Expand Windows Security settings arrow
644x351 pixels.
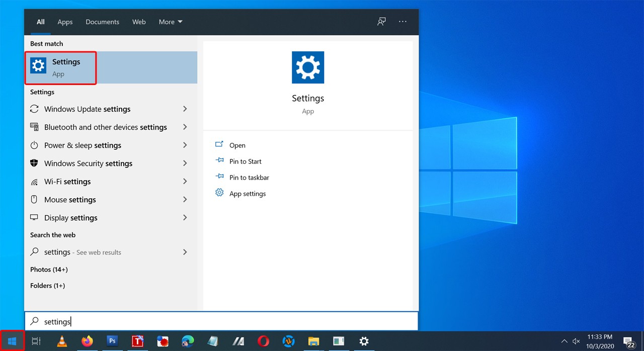click(185, 163)
